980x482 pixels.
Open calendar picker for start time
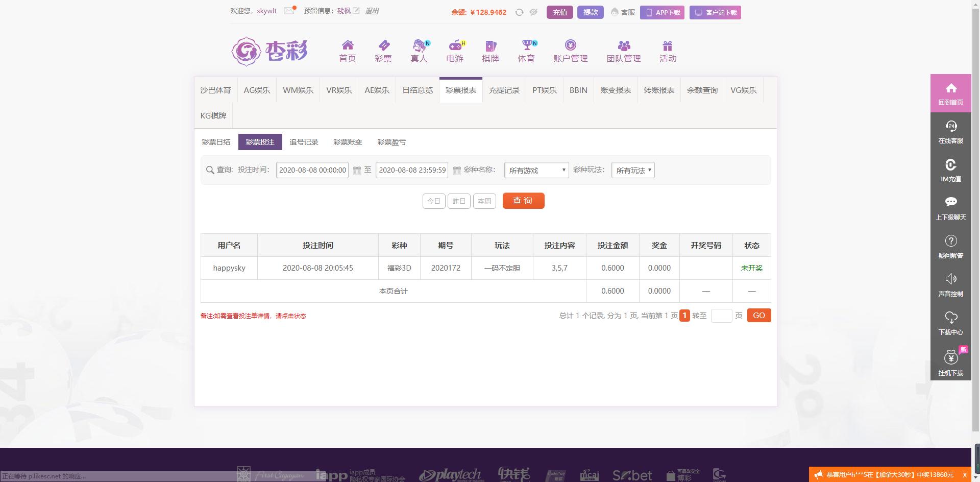(x=357, y=170)
